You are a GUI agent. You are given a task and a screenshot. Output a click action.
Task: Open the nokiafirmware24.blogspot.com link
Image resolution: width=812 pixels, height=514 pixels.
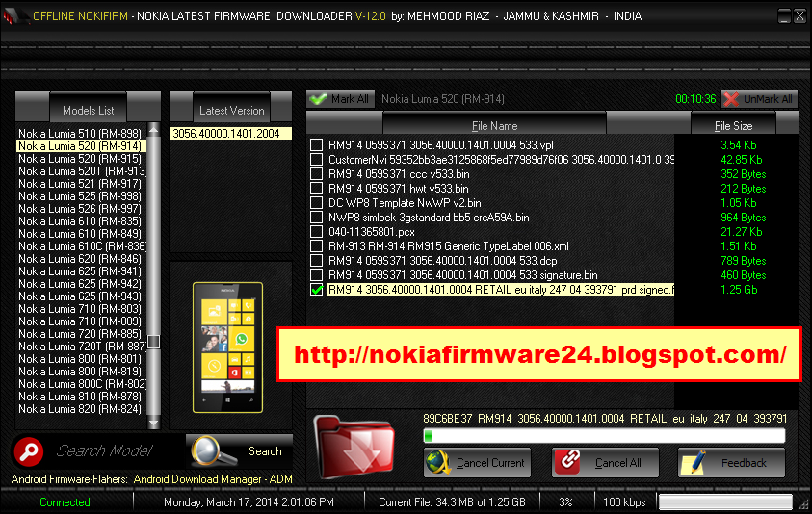pyautogui.click(x=539, y=354)
